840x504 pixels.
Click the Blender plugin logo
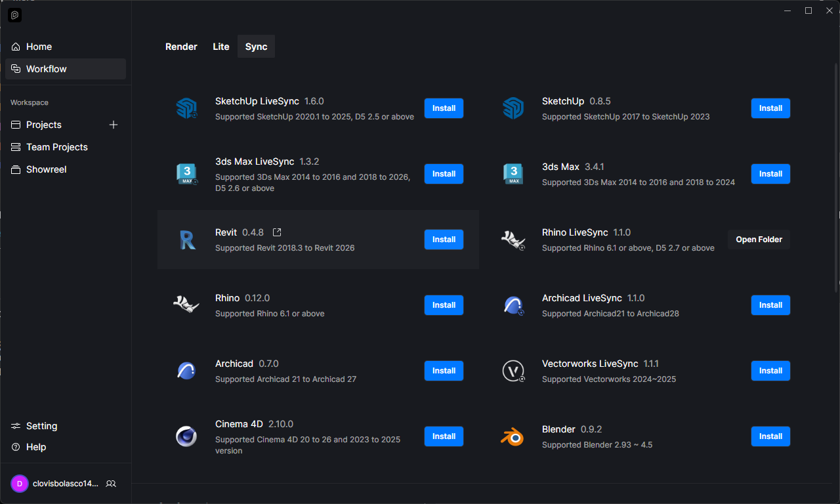513,436
